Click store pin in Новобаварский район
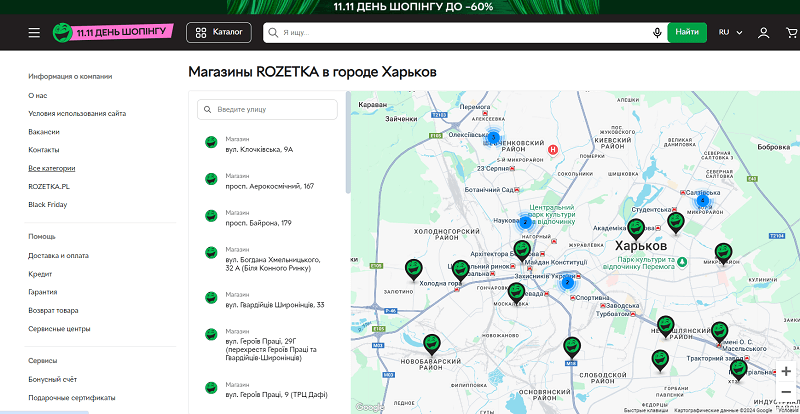This screenshot has width=800, height=414. click(432, 345)
